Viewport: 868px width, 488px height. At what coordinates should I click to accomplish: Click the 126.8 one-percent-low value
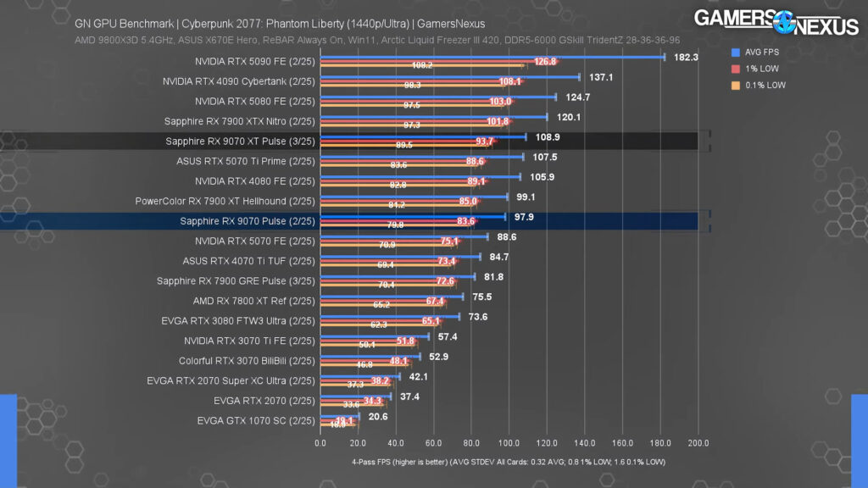pos(545,61)
